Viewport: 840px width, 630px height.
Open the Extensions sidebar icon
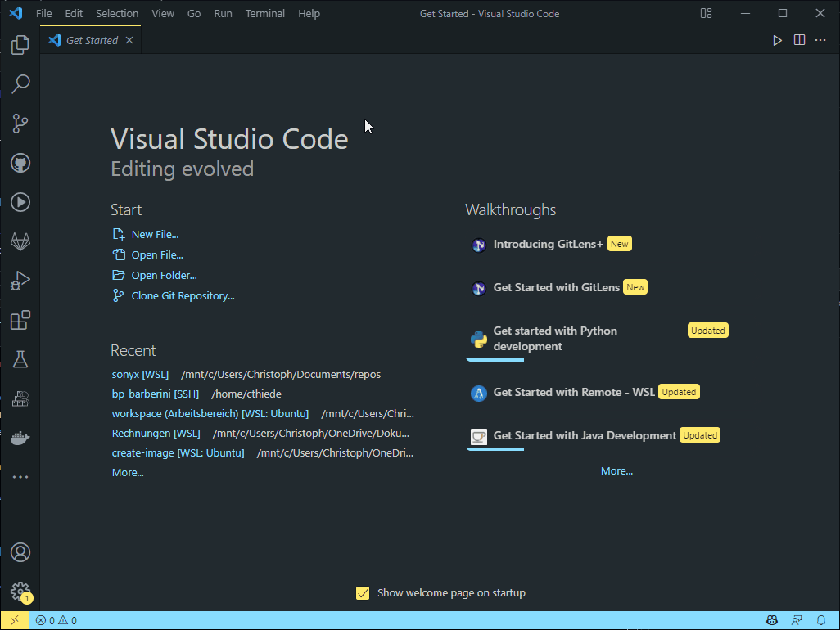(x=20, y=320)
